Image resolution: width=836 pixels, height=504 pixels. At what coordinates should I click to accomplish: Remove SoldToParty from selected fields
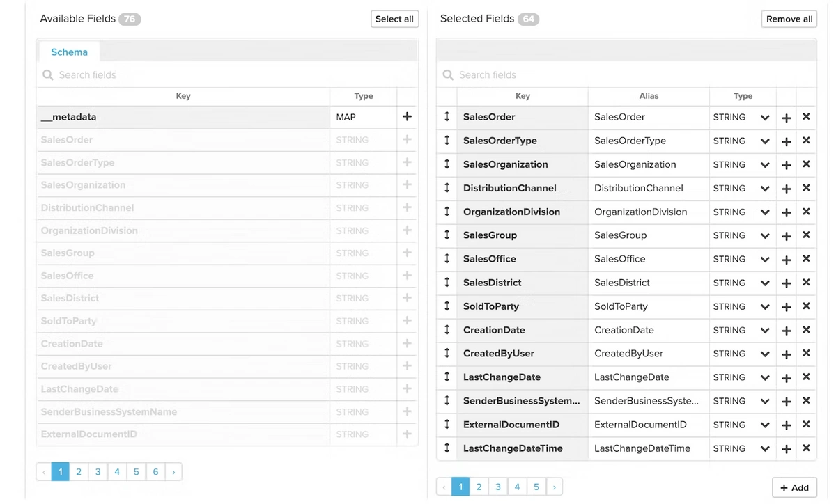806,306
